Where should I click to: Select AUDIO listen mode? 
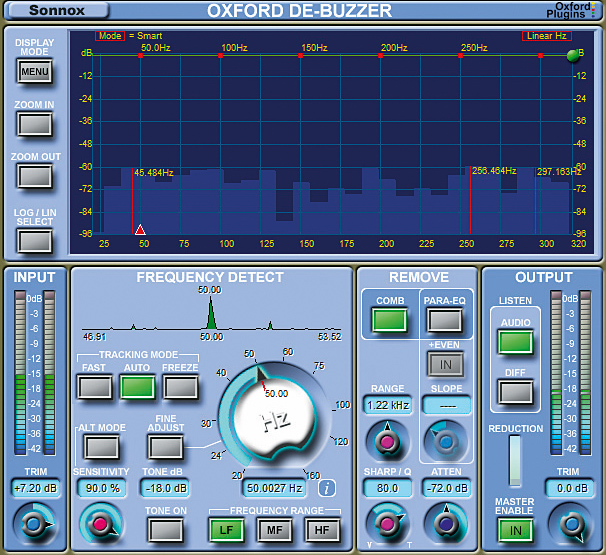(515, 342)
